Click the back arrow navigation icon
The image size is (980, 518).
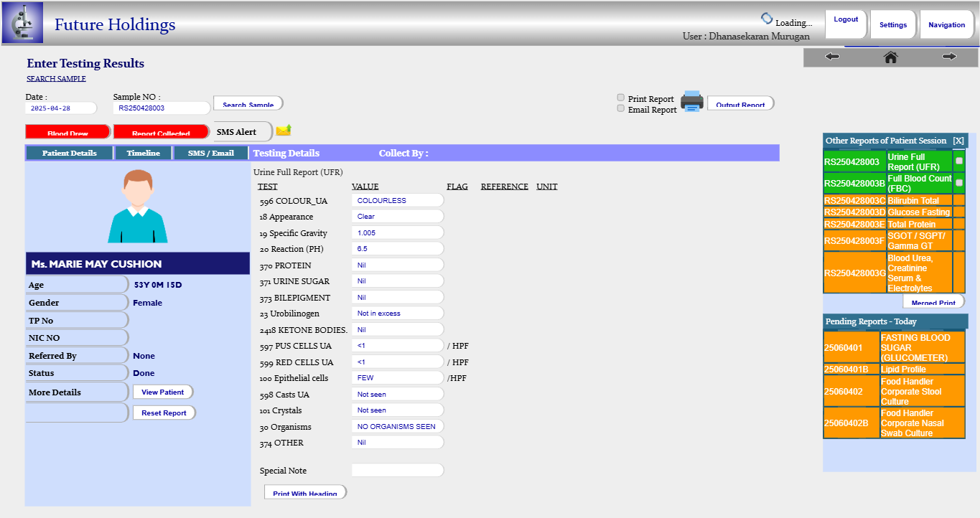832,57
